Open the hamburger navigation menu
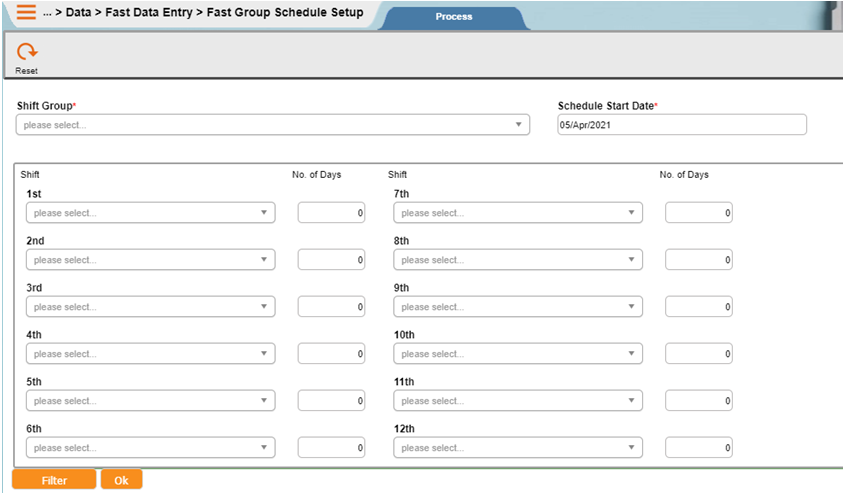Screen dimensions: 854x497 (25, 13)
